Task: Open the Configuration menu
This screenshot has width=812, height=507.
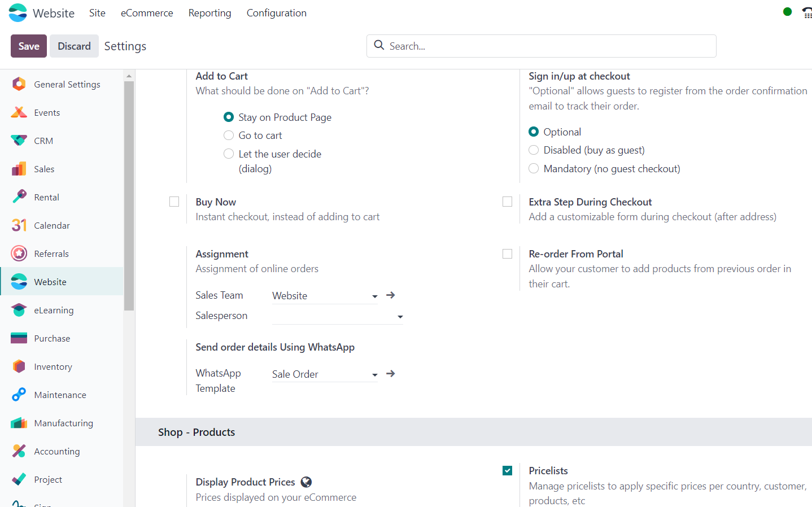Action: click(x=276, y=13)
